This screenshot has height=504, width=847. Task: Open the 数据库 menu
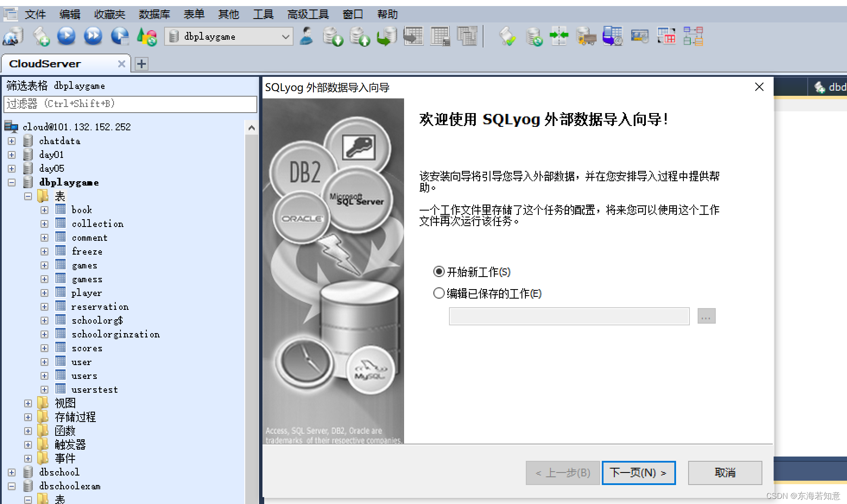(155, 14)
